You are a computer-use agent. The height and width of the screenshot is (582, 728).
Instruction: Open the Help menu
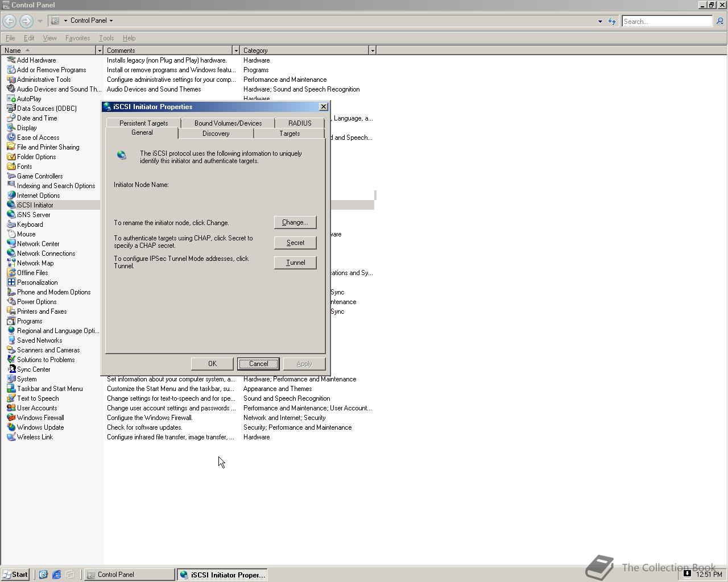[x=129, y=38]
